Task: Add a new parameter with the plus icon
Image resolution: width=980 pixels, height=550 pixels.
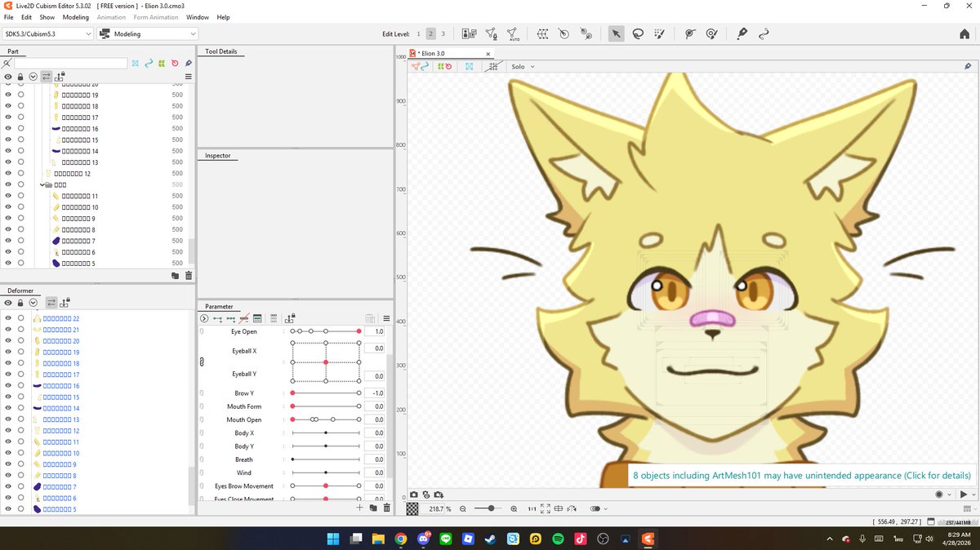Action: pos(359,508)
